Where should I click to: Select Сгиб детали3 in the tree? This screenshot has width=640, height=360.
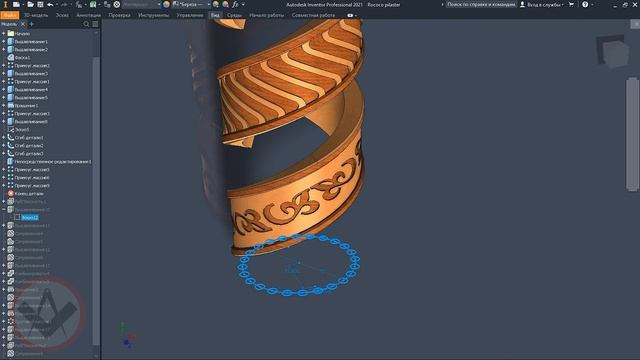[x=29, y=153]
